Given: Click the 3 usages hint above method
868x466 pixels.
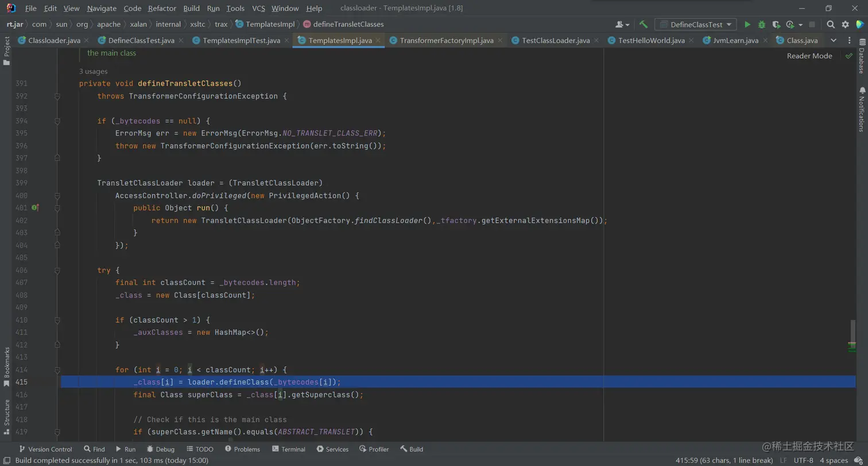Looking at the screenshot, I should tap(93, 71).
